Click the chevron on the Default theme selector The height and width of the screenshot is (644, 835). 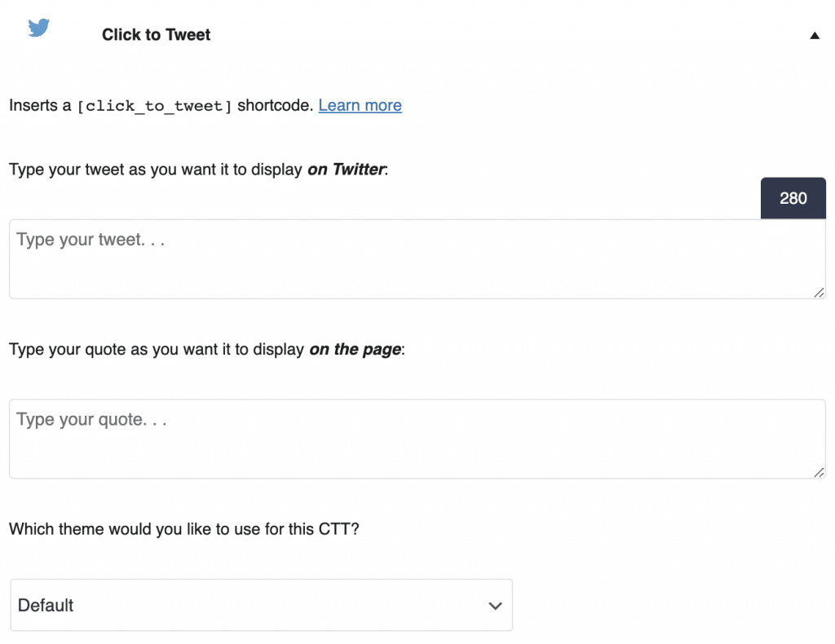coord(494,606)
